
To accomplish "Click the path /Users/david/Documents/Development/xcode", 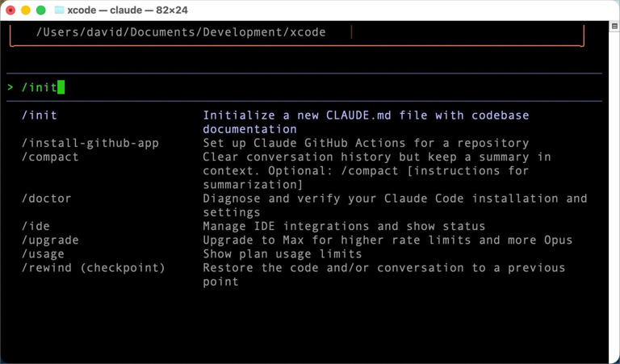I will pyautogui.click(x=181, y=32).
